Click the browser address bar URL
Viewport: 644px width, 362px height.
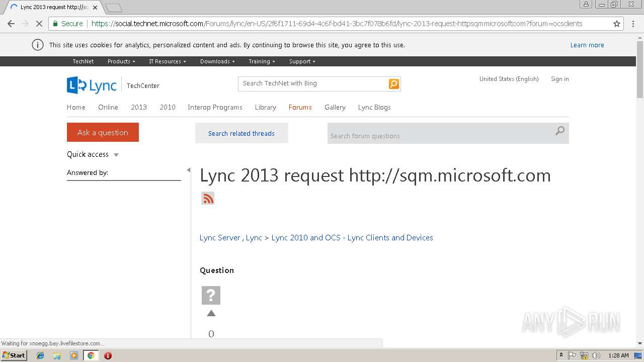(337, 24)
